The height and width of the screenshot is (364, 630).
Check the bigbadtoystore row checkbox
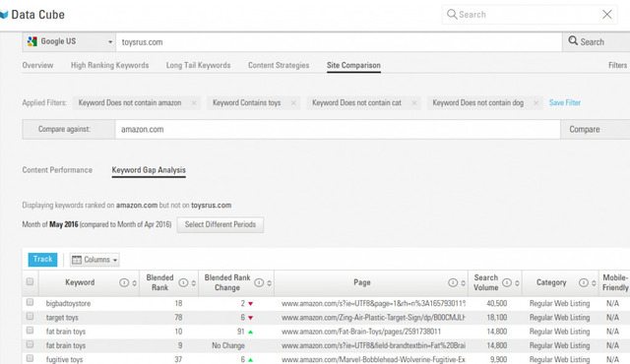pos(30,302)
